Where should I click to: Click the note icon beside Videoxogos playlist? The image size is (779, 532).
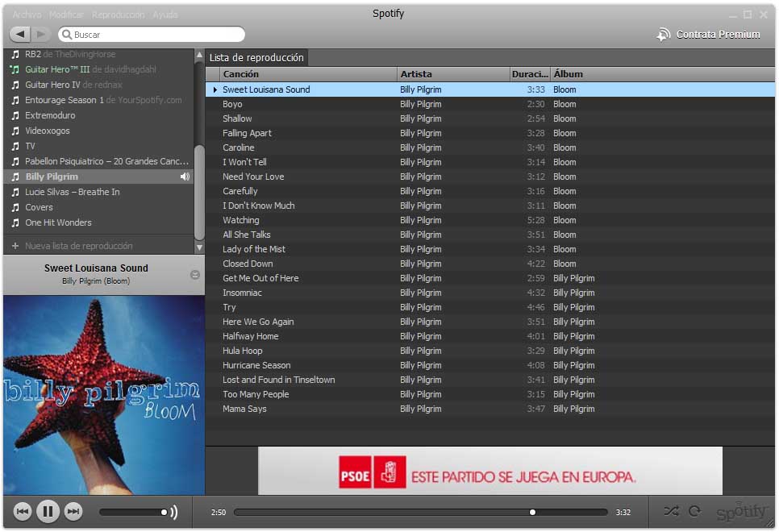[15, 131]
